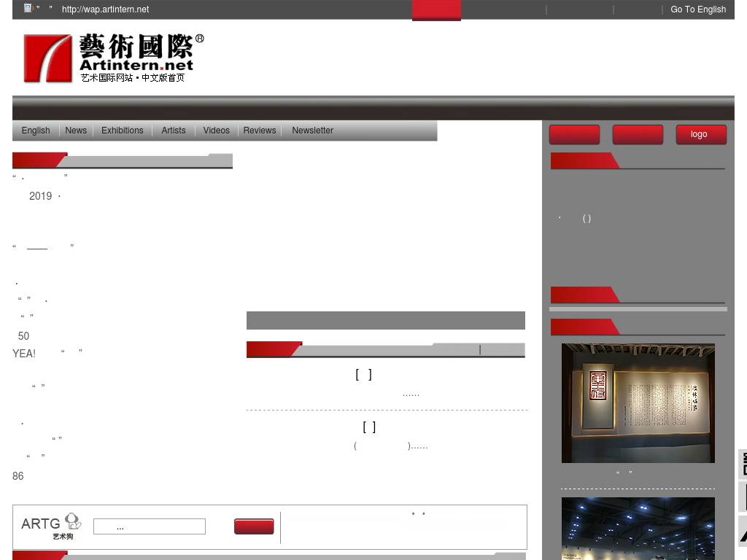Go to the Exhibitions section
The height and width of the screenshot is (560, 747).
123,131
